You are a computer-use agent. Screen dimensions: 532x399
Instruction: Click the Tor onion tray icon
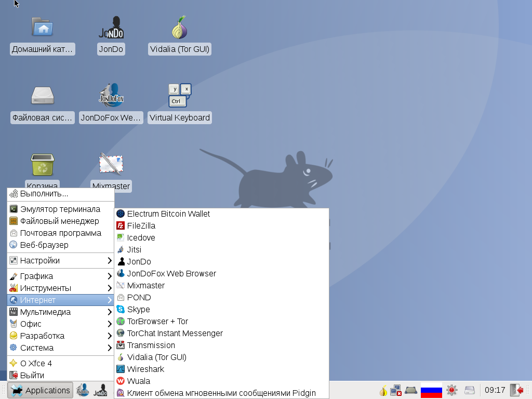pyautogui.click(x=383, y=391)
